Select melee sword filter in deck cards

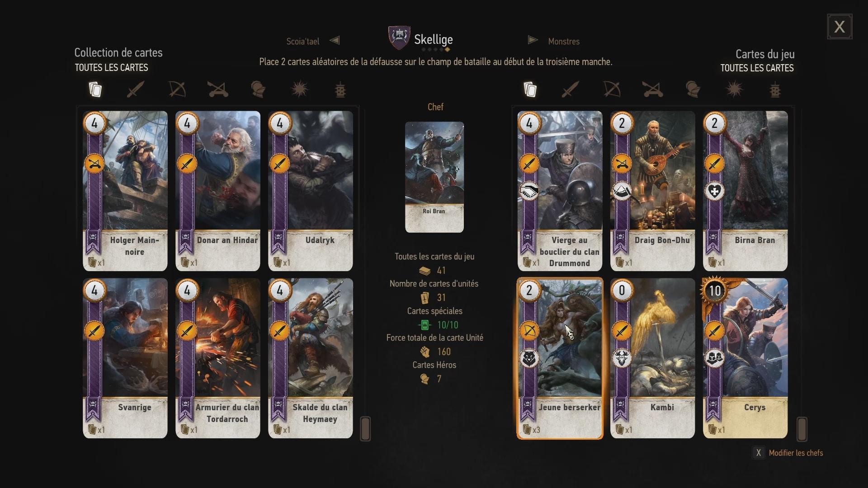pyautogui.click(x=570, y=89)
